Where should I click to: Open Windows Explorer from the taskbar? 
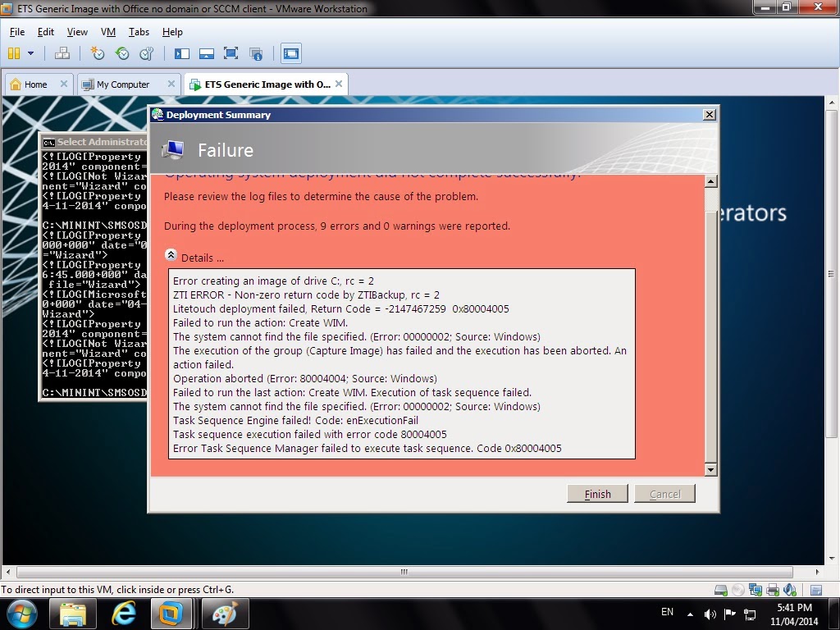click(73, 614)
